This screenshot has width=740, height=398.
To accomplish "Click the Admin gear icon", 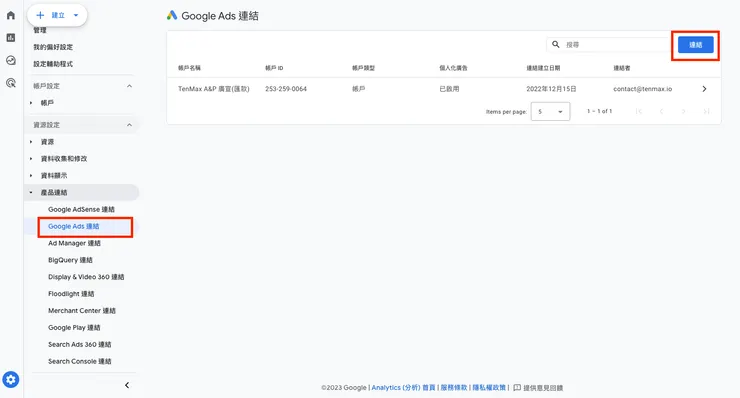I will point(11,380).
